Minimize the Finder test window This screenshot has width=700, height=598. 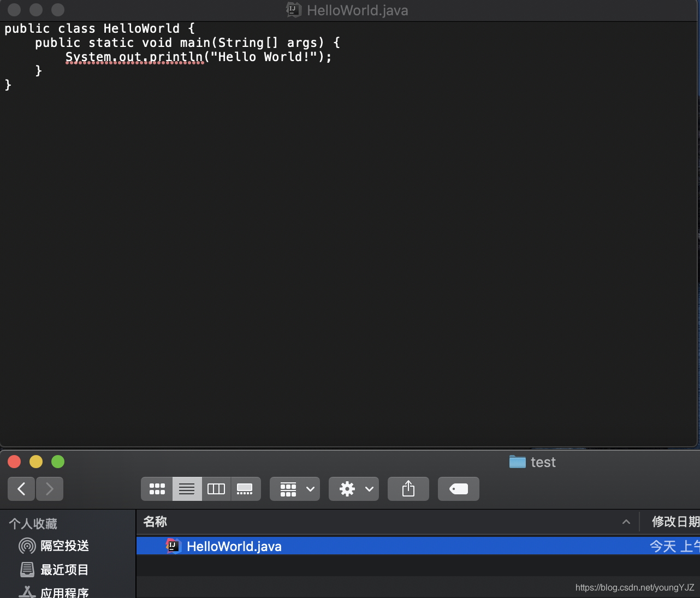[x=36, y=462]
